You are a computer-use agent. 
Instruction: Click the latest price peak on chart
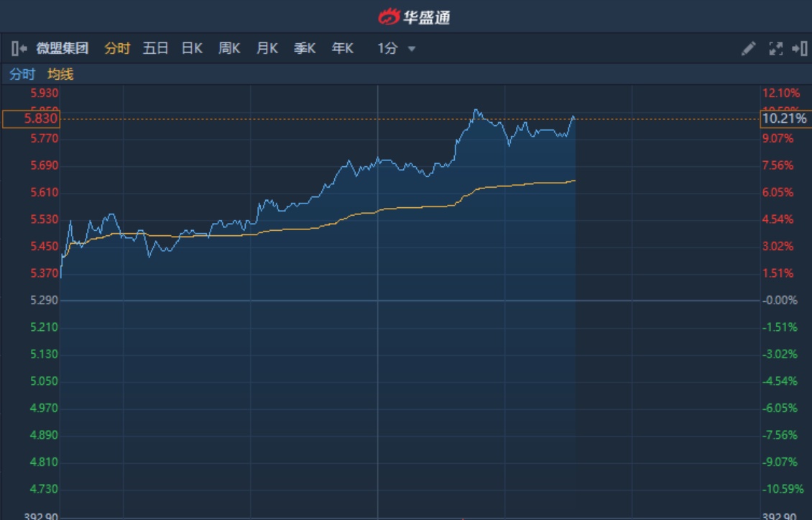[573, 117]
